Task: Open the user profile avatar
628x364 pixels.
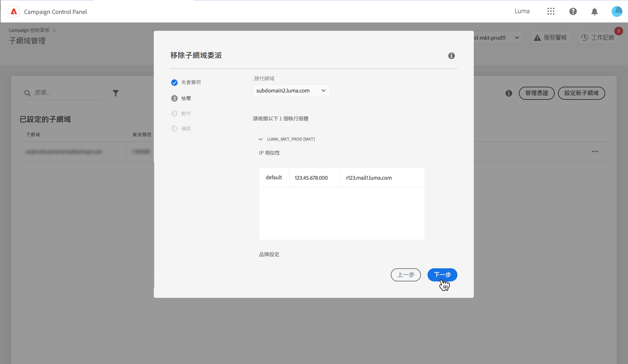Action: coord(617,11)
